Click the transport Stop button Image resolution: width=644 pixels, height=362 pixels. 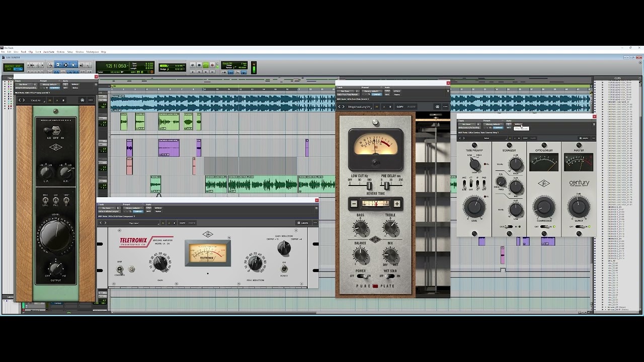(199, 65)
